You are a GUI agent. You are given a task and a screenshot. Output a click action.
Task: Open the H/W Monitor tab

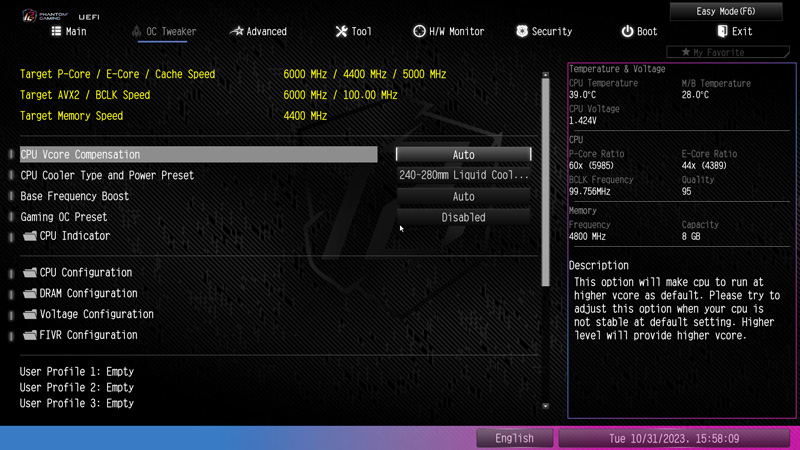[448, 32]
